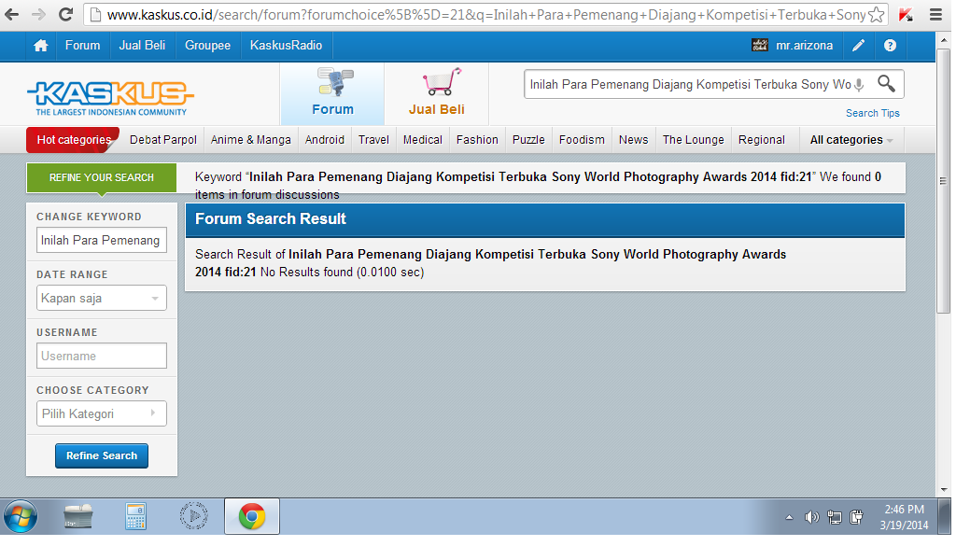The width and height of the screenshot is (956, 560).
Task: Click the Hot categories button
Action: click(x=73, y=140)
